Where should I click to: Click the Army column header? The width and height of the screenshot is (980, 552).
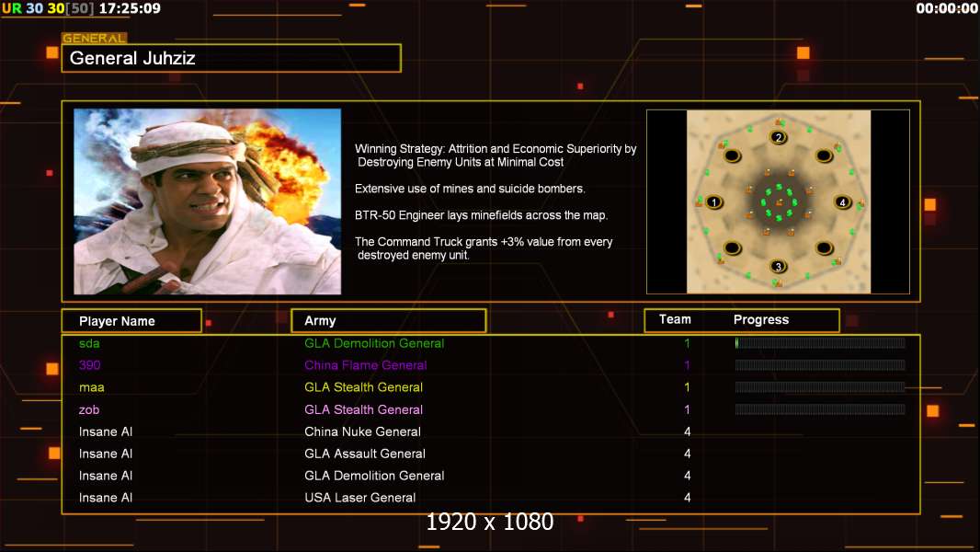point(389,321)
